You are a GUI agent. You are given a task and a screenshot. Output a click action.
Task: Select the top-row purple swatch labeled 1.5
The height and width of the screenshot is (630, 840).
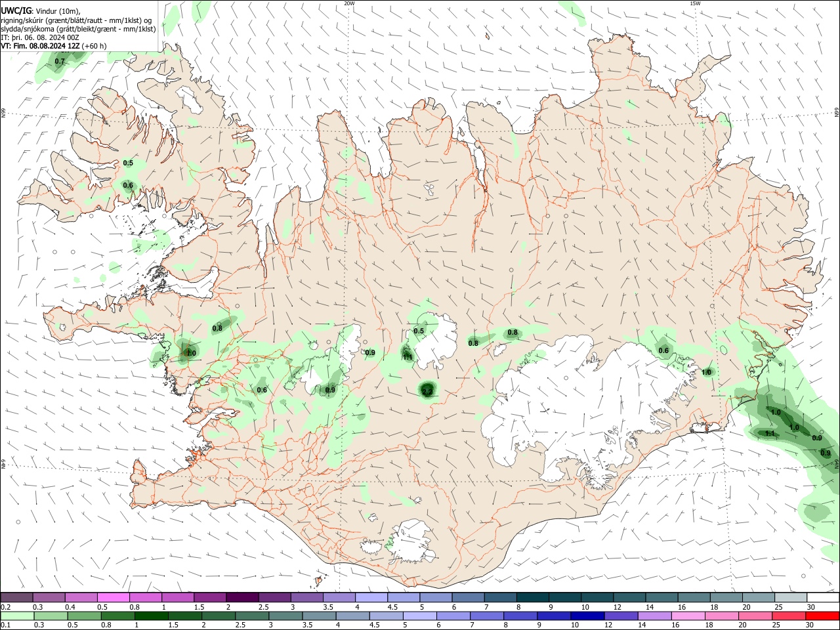[x=210, y=598]
